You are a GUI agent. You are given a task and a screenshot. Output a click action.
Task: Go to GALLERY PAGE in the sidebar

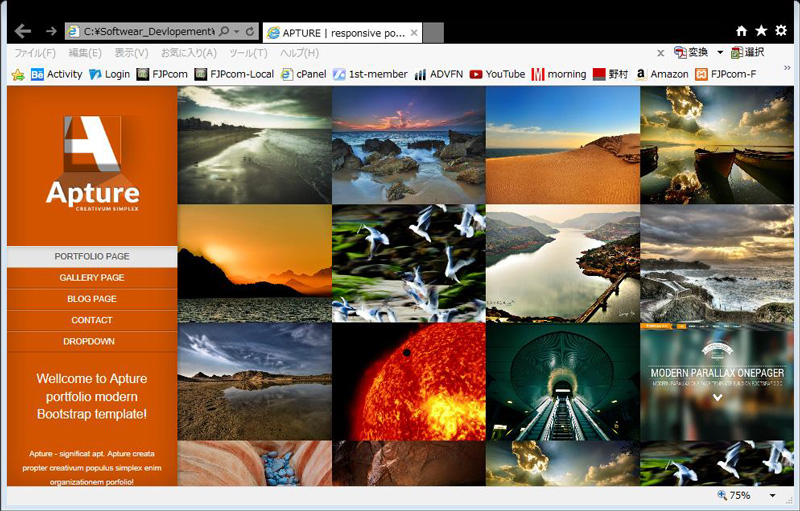pos(92,278)
